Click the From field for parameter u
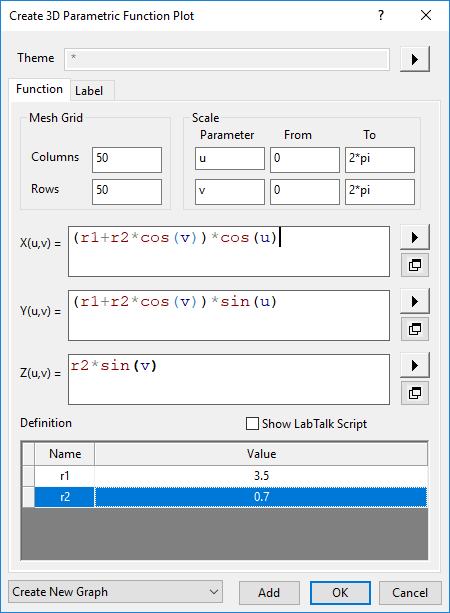The width and height of the screenshot is (450, 613). [x=305, y=160]
